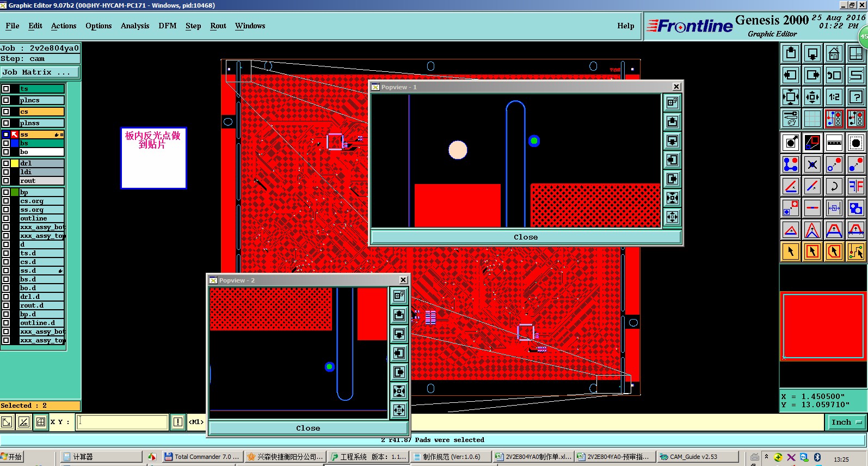
Task: Open Total Commander in the taskbar
Action: coord(202,457)
